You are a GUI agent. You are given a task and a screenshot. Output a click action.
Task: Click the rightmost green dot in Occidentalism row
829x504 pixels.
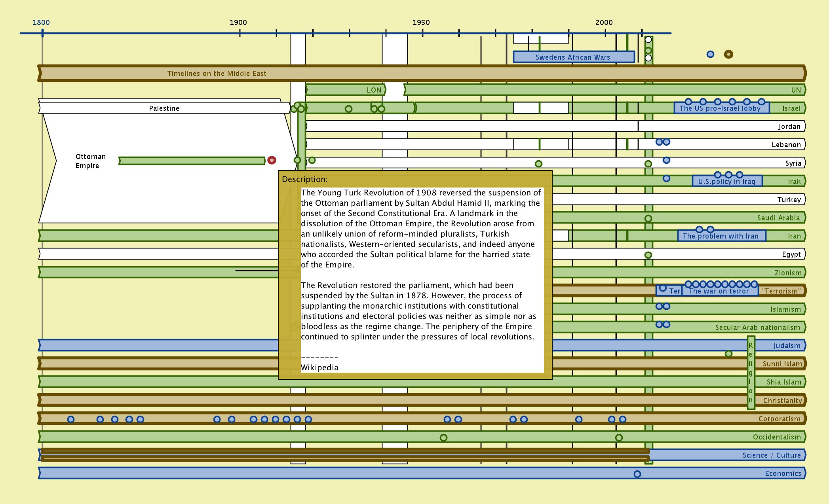[619, 438]
